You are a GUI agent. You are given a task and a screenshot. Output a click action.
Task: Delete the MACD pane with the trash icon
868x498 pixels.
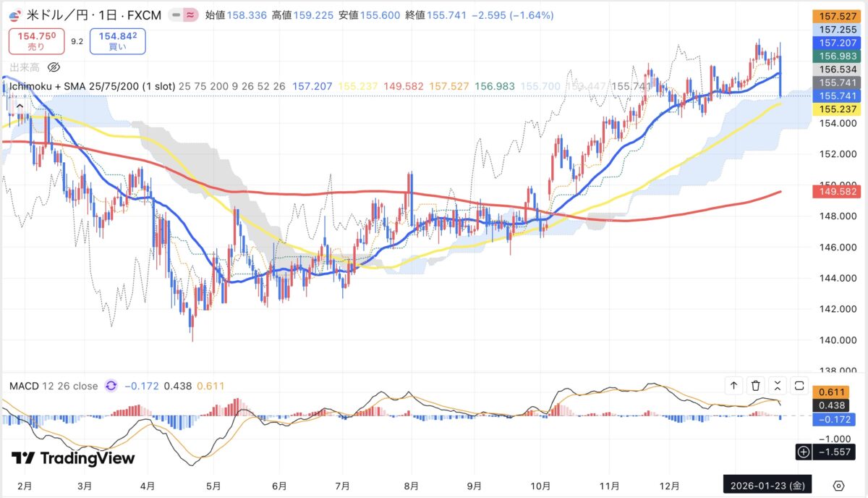click(756, 386)
